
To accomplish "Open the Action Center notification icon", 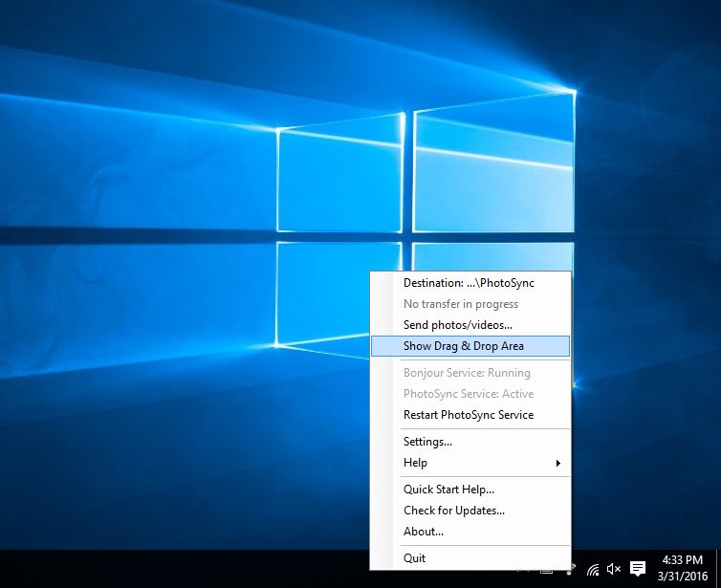I will pos(638,569).
